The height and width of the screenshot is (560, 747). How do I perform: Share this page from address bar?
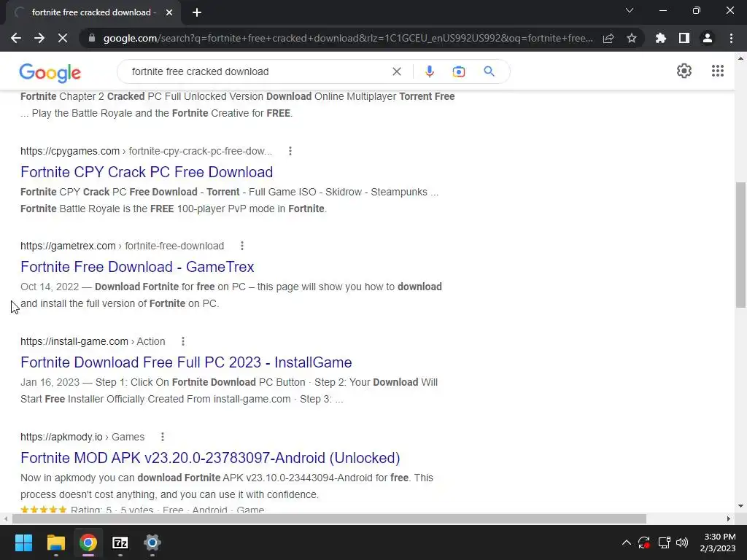pos(608,38)
